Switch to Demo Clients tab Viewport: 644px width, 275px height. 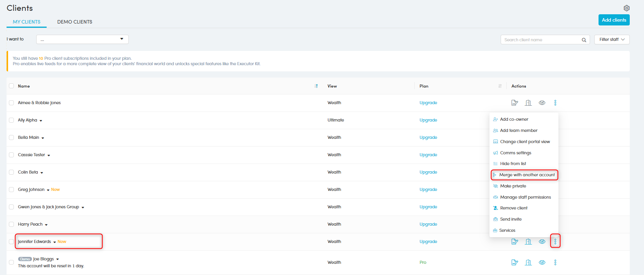[x=75, y=22]
